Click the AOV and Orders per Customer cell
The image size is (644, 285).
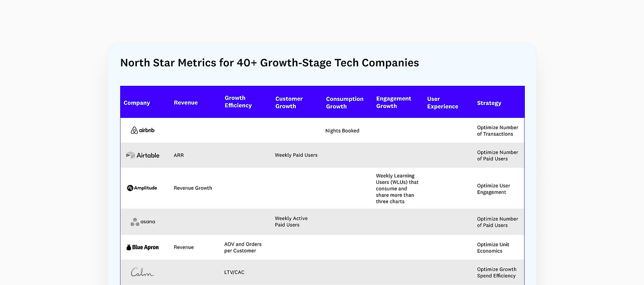pyautogui.click(x=243, y=247)
